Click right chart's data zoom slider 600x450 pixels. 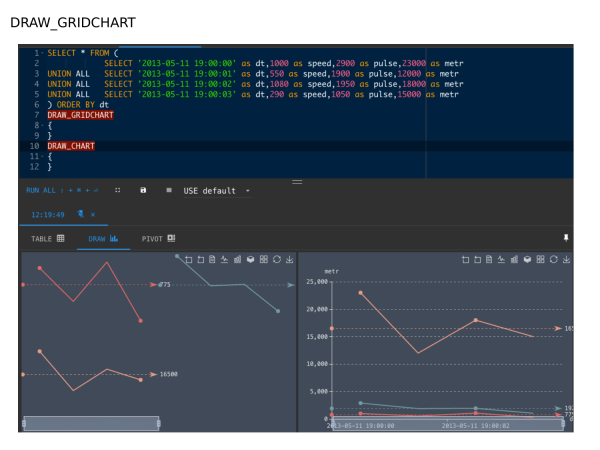click(x=445, y=423)
